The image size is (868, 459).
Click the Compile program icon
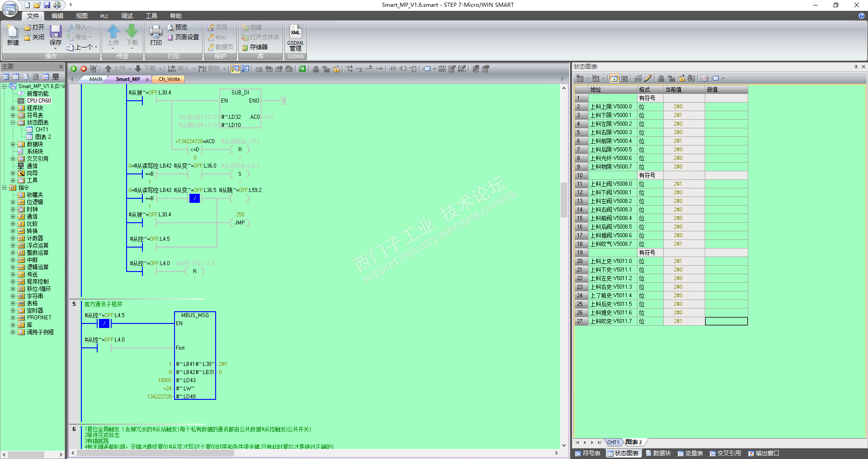(x=94, y=69)
